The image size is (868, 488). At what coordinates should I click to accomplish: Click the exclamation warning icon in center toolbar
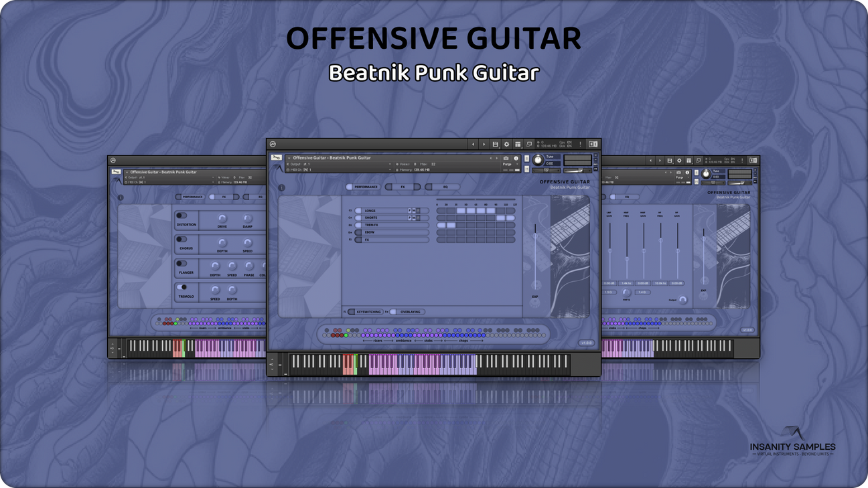pyautogui.click(x=580, y=144)
